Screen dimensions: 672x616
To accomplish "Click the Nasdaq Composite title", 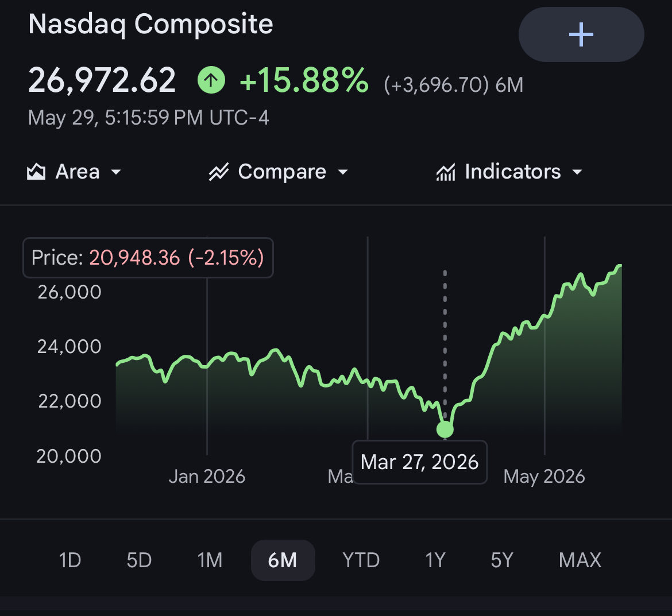I will pos(150,24).
